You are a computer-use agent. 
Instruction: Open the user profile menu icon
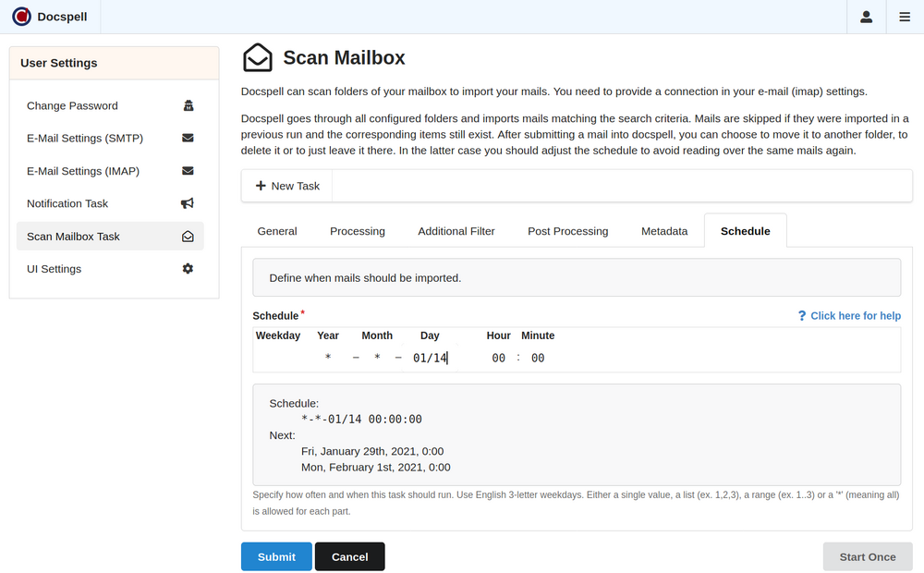coord(866,17)
